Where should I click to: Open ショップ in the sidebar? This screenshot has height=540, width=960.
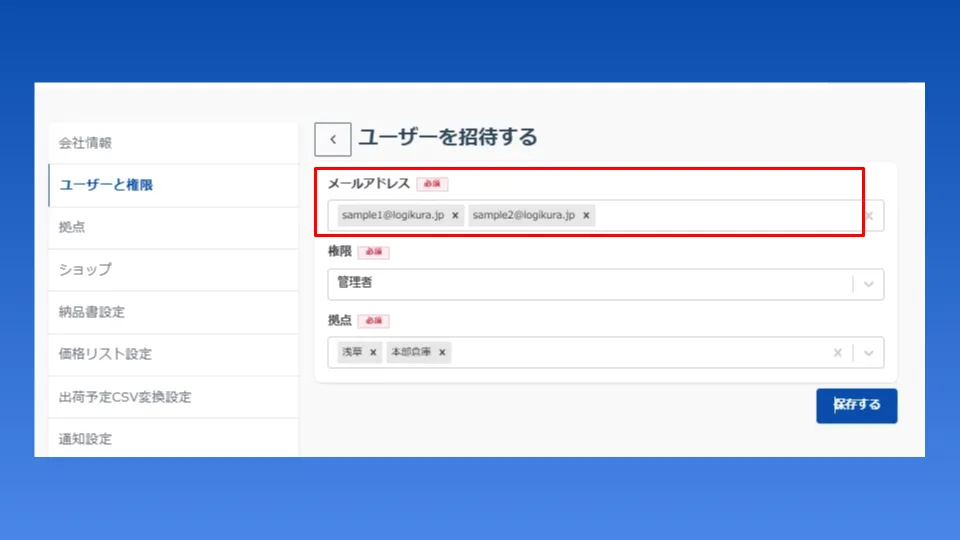coord(173,269)
